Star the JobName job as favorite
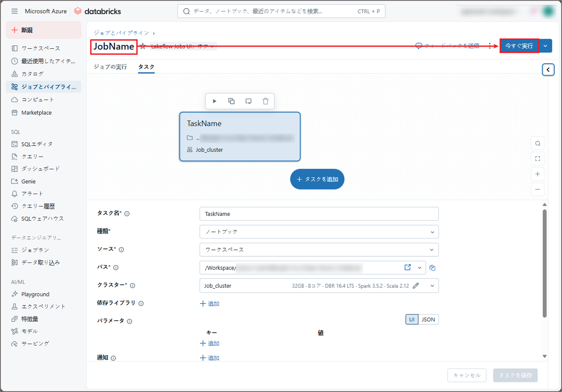This screenshot has height=392, width=562. [143, 46]
